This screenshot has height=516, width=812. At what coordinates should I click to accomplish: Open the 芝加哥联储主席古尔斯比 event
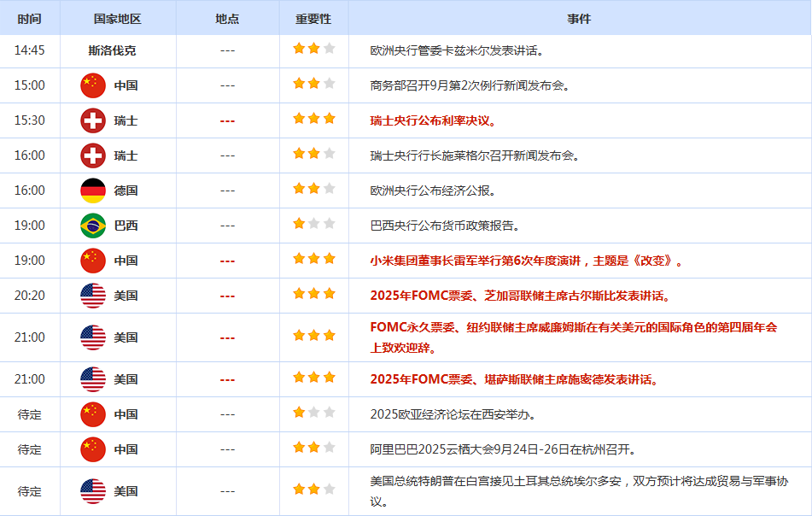[x=521, y=296]
